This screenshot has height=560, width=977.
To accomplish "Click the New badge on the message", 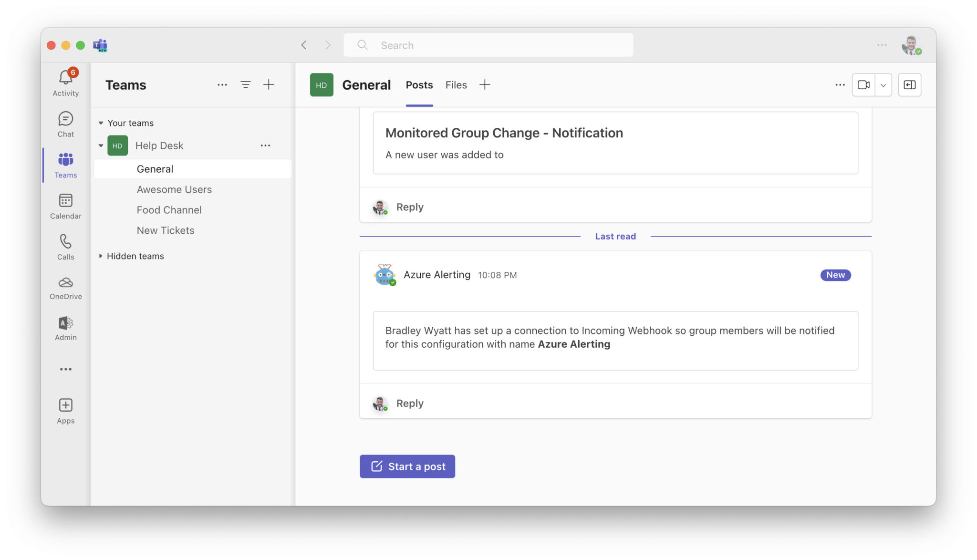I will click(835, 275).
